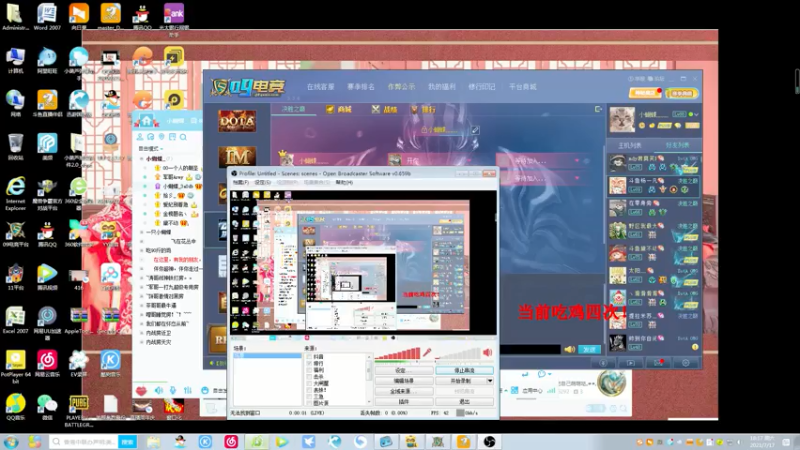The width and height of the screenshot is (800, 450).
Task: Collapse the 小蝴蝶_ channel tree node
Action: 142,159
